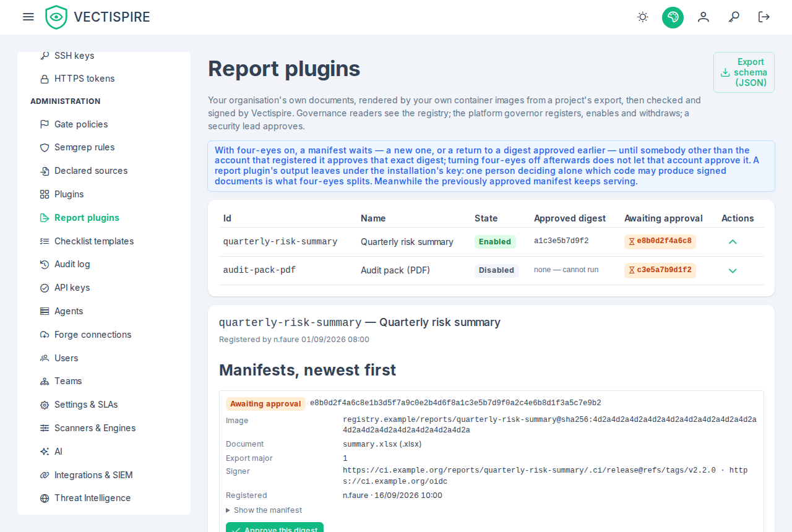Click audit-pack-pdf id cell
Screen dimensions: 792x532
259,270
